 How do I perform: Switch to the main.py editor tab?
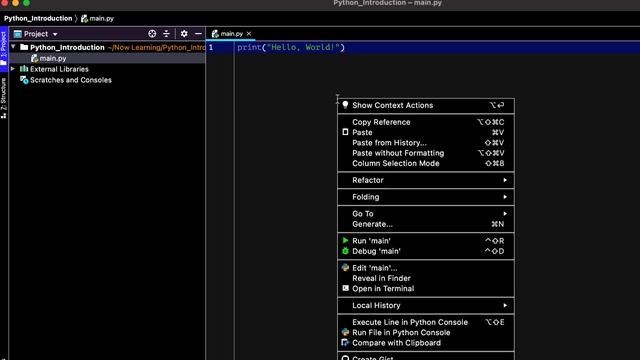point(231,34)
